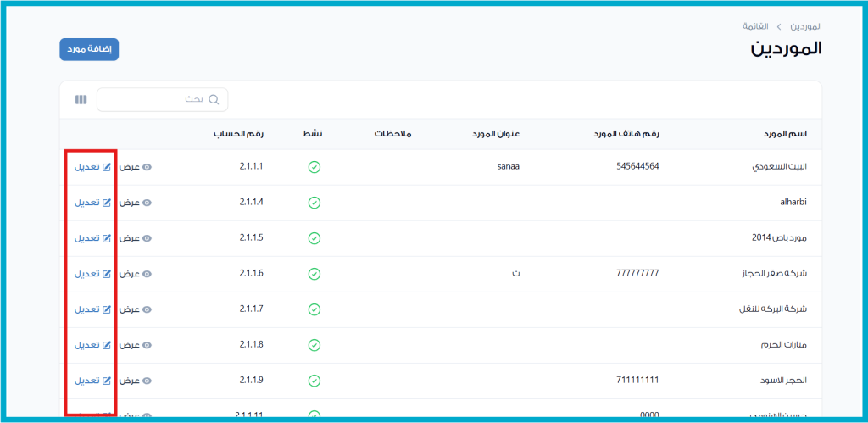Click edit pencil icon for البيت السعودي
The height and width of the screenshot is (423, 868).
[x=107, y=167]
